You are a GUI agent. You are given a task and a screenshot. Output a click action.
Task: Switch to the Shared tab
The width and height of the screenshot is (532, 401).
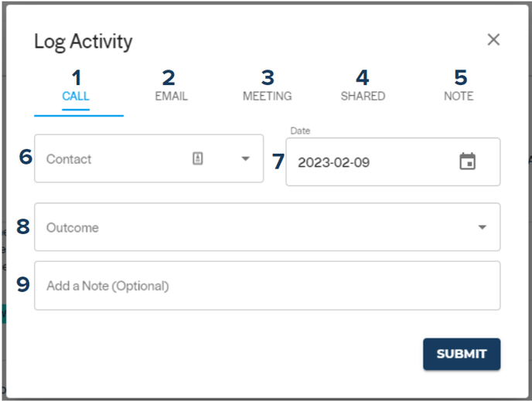coord(363,97)
